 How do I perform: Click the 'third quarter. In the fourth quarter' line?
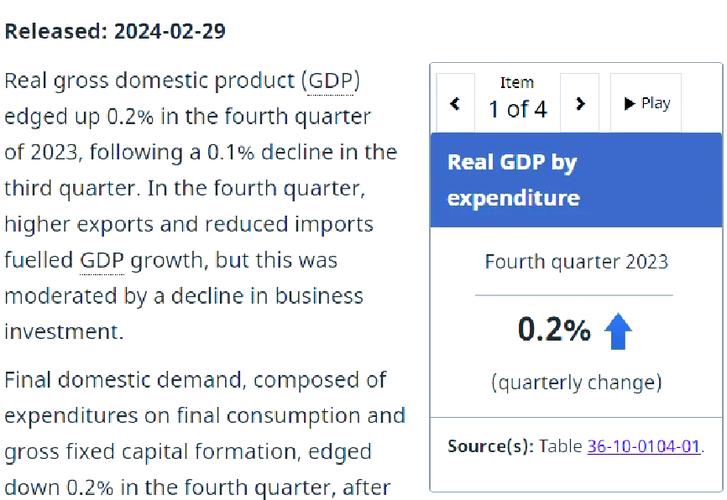tap(185, 189)
